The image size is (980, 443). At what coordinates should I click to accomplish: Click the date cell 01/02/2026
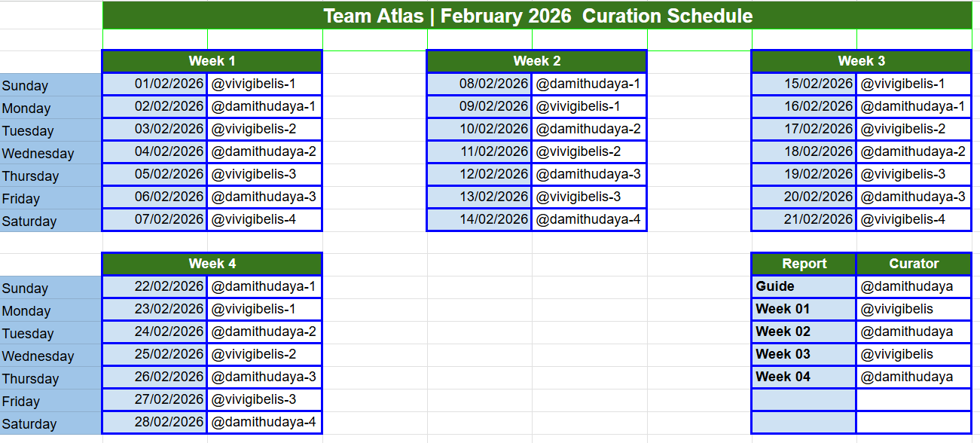(x=154, y=84)
